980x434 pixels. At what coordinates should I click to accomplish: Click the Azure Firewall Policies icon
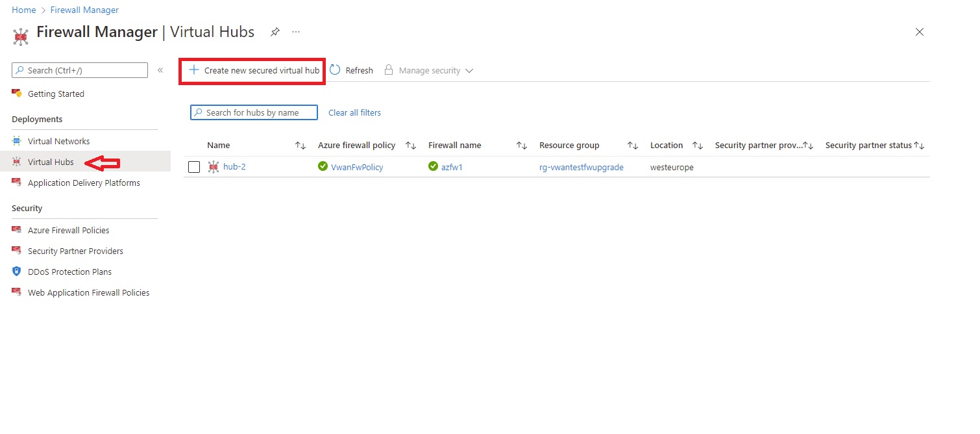coord(17,230)
